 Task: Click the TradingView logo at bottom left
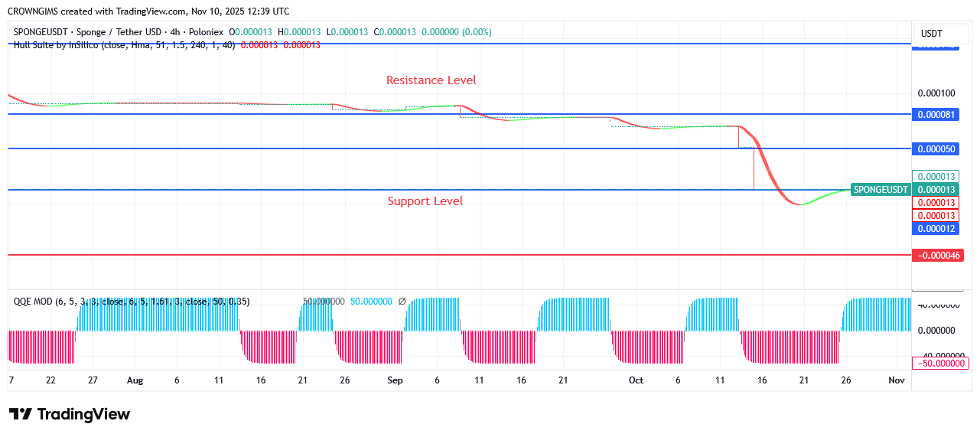[70, 414]
